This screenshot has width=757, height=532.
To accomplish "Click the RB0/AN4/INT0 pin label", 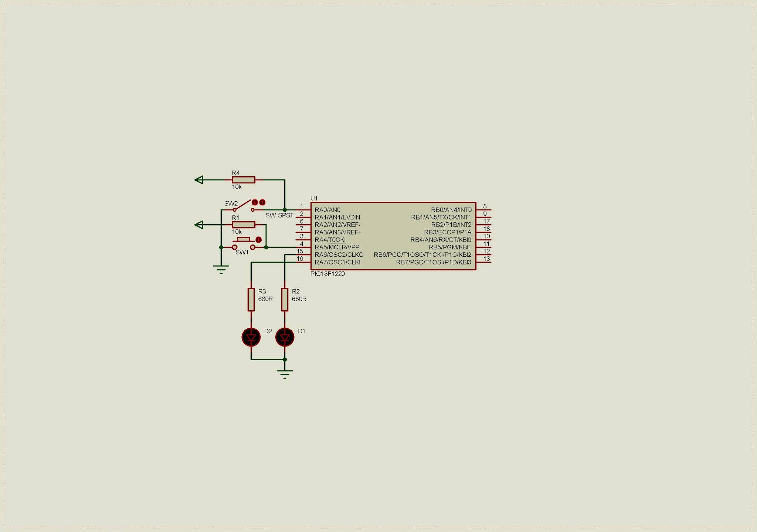I will pyautogui.click(x=451, y=210).
